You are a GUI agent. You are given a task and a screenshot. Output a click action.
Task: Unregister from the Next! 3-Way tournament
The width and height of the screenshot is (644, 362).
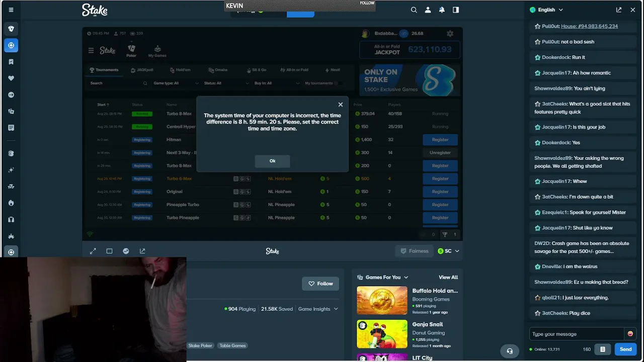click(x=440, y=153)
